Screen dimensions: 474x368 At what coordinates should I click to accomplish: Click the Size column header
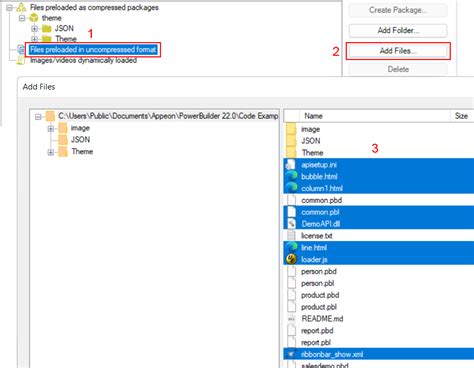pyautogui.click(x=462, y=116)
